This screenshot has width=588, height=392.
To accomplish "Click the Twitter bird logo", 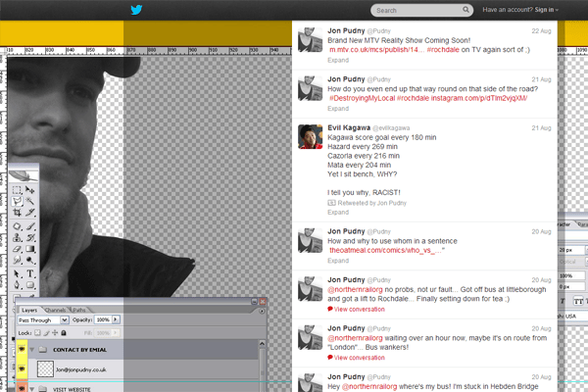I will pyautogui.click(x=136, y=10).
